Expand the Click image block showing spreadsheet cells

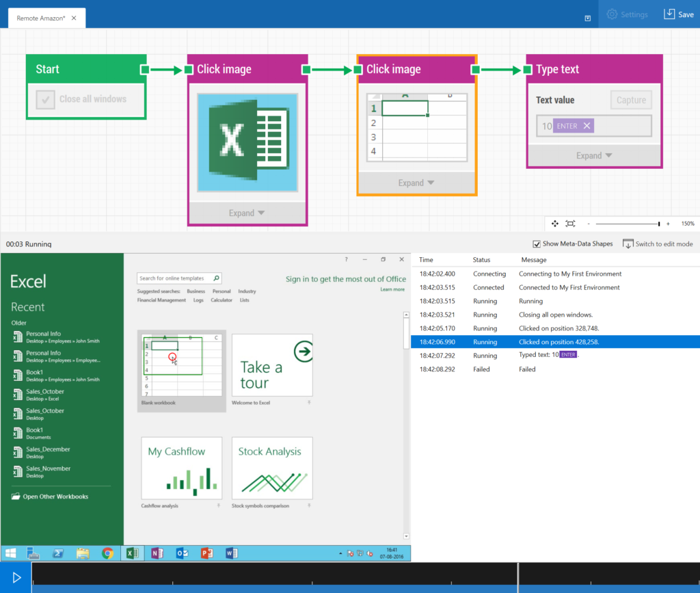(416, 183)
